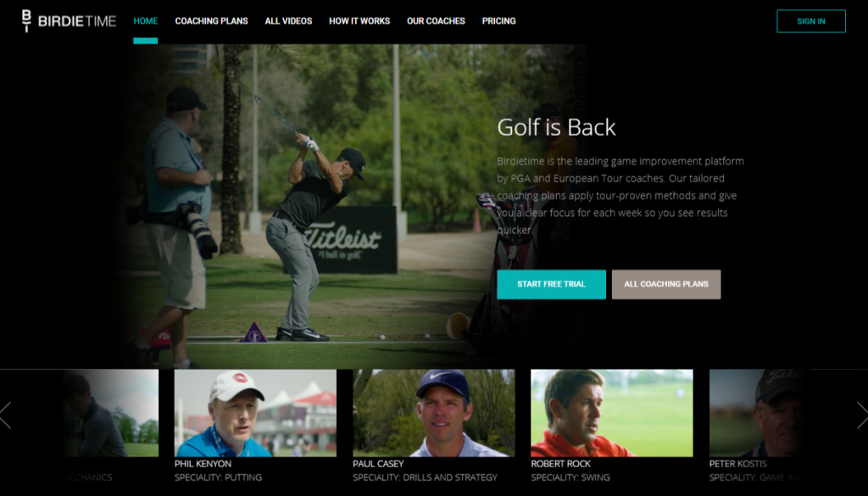Click the Paul Casey name link

[378, 464]
